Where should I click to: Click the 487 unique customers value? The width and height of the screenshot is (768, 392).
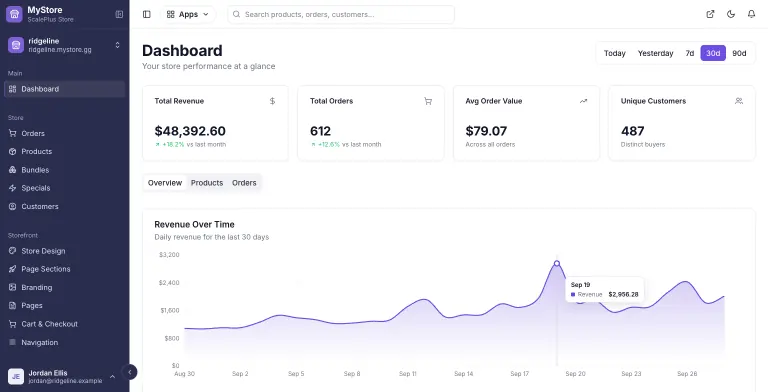(x=632, y=131)
